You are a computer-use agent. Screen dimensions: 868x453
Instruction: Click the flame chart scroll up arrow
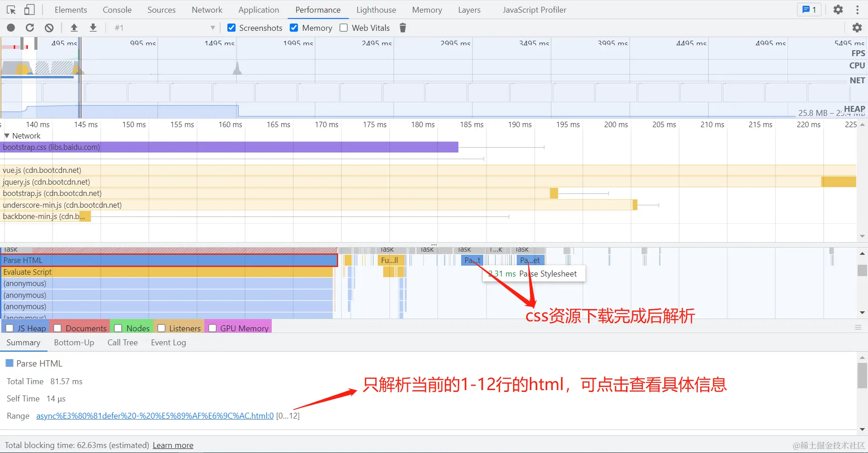862,253
